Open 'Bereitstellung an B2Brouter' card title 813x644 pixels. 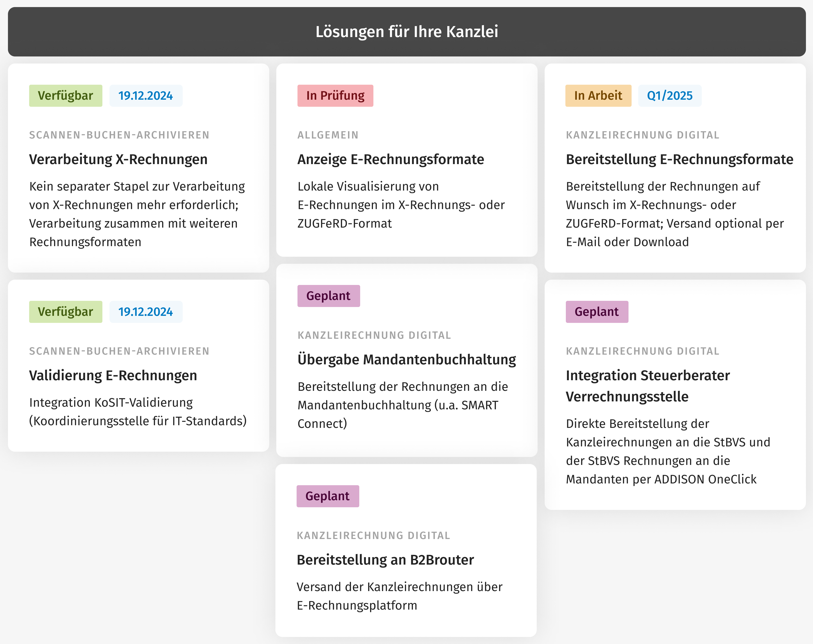pyautogui.click(x=385, y=560)
